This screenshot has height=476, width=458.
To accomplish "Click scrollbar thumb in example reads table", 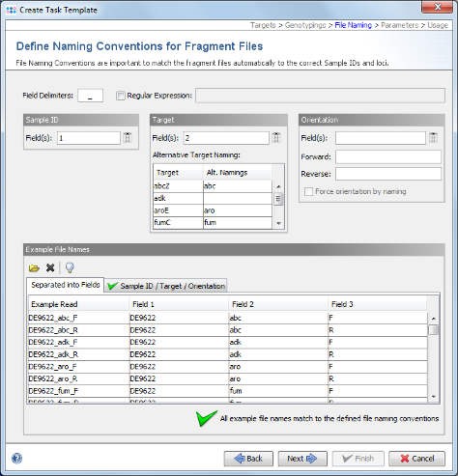I will [434, 330].
